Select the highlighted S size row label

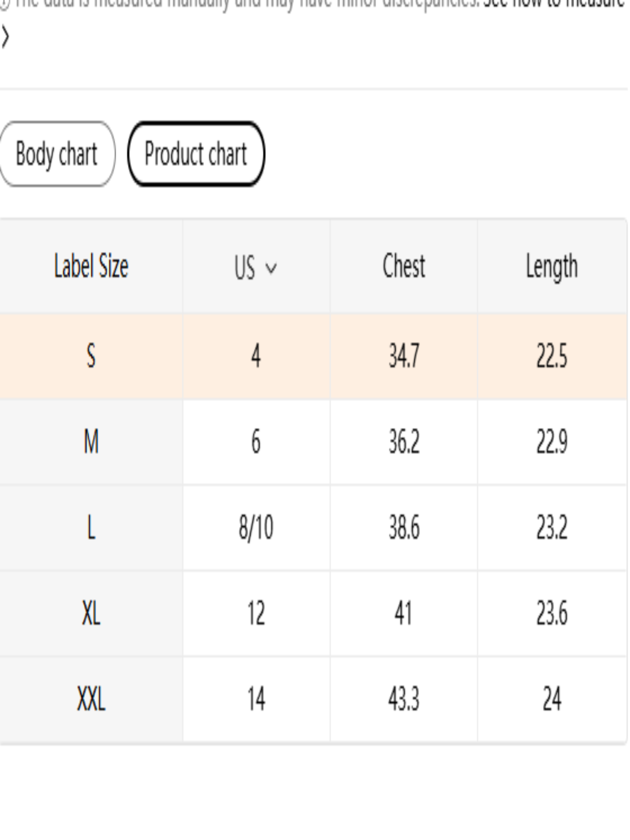91,356
